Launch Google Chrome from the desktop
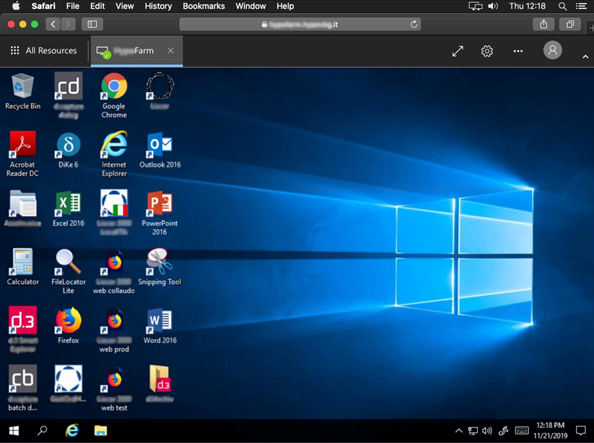The width and height of the screenshot is (594, 443). [x=114, y=95]
